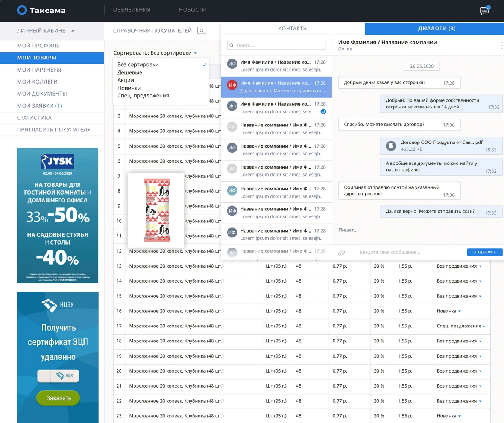The width and height of the screenshot is (504, 423).
Task: Open the pdf file icon for the Договор attachment
Action: [391, 146]
